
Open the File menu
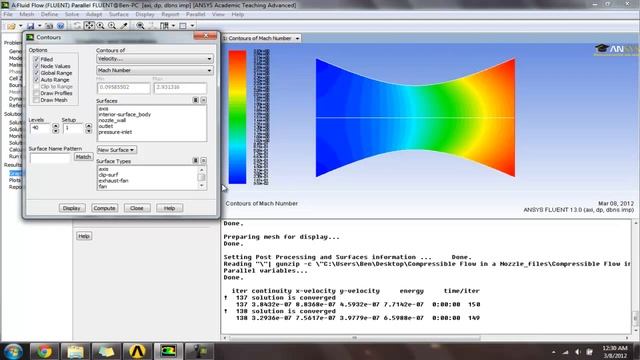pos(8,14)
